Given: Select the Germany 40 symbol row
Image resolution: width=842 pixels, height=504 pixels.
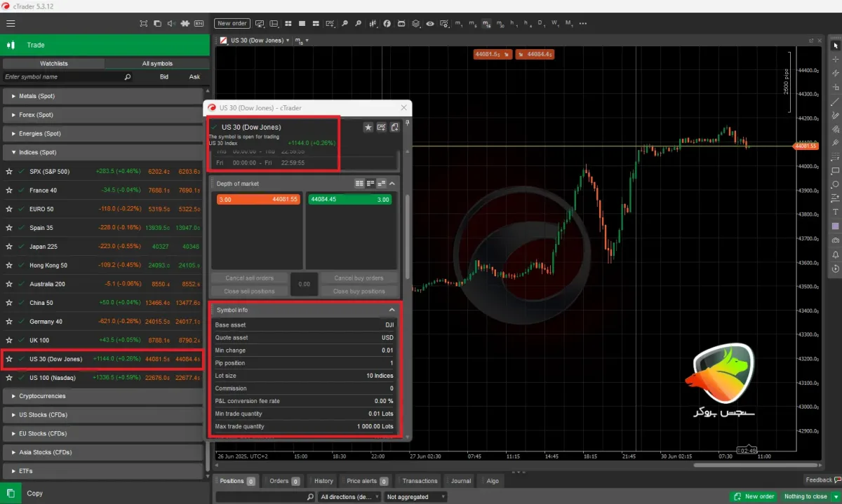Looking at the screenshot, I should pyautogui.click(x=103, y=321).
